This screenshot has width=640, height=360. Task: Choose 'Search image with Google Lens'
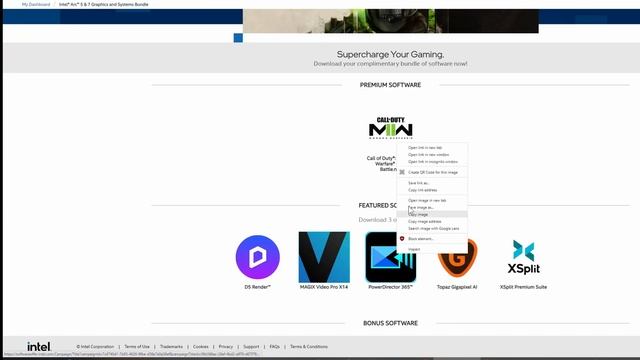pyautogui.click(x=432, y=229)
